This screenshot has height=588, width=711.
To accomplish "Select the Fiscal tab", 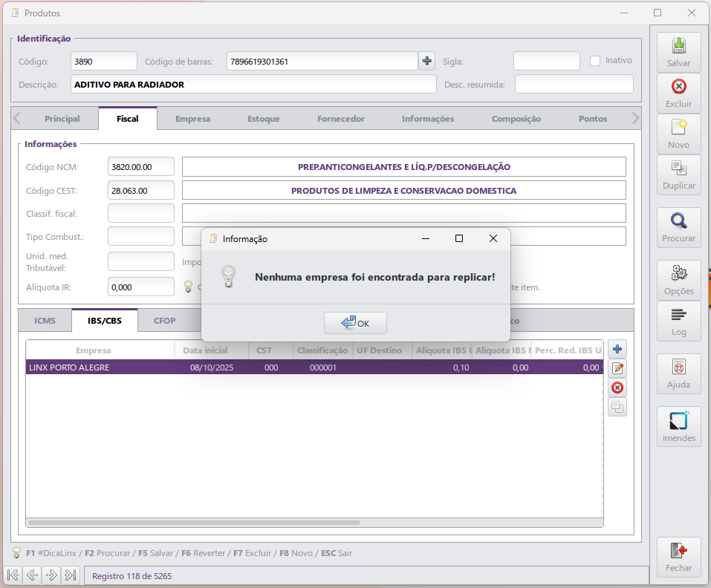I will 128,119.
